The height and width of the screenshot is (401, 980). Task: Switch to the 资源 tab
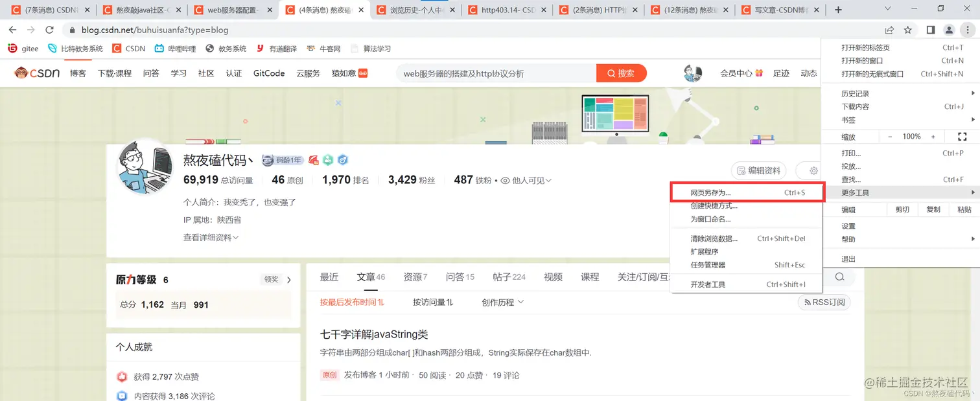coord(414,276)
